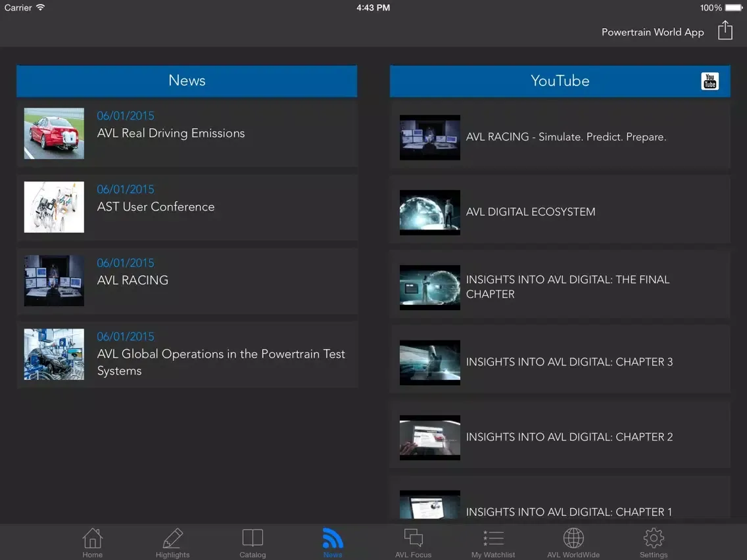This screenshot has height=560, width=747.
Task: Play THE FINAL CHAPTER video thumbnail
Action: [x=429, y=288]
